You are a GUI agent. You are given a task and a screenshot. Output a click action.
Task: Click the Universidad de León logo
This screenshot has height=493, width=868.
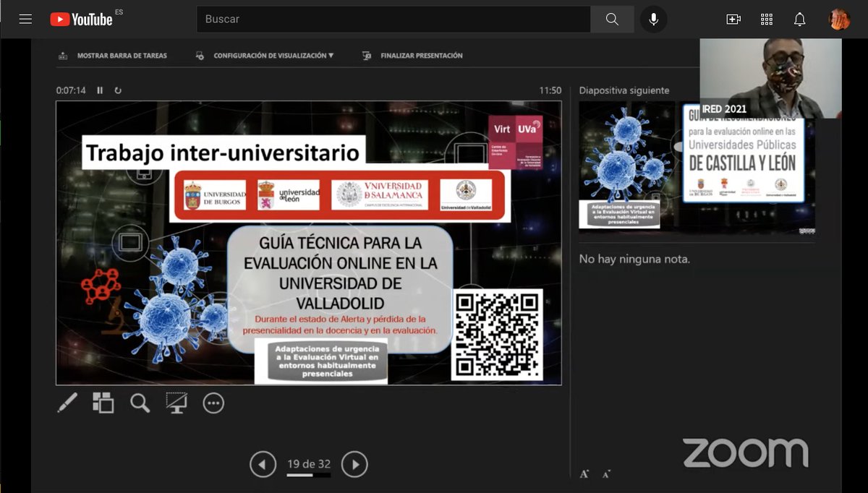289,195
